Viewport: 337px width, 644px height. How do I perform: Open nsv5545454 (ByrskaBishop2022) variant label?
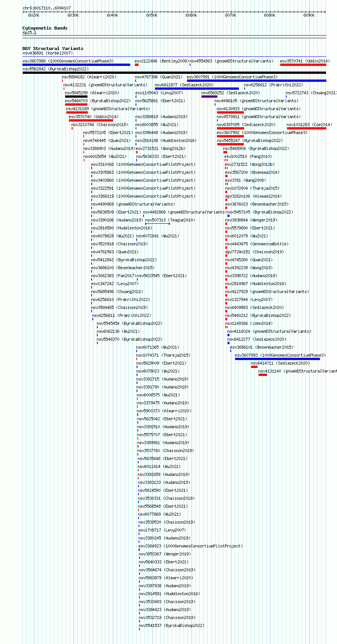point(129,323)
